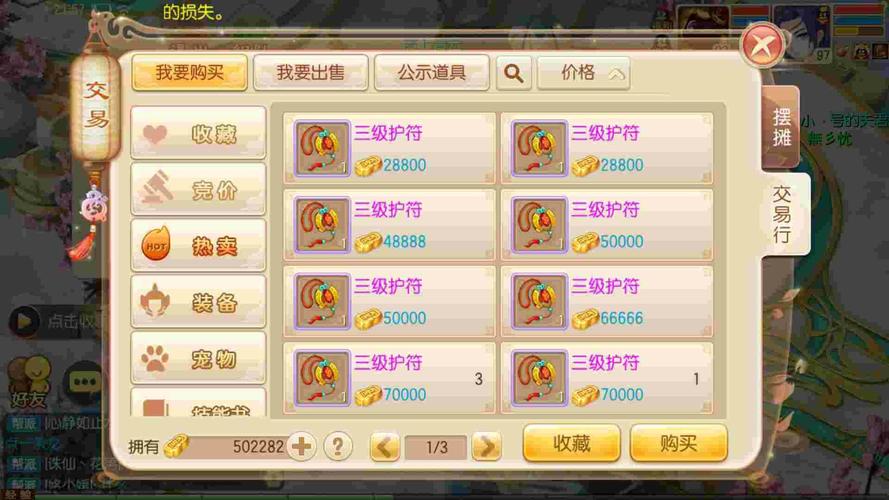
Task: Select the 热卖 HOT category
Action: pyautogui.click(x=198, y=245)
